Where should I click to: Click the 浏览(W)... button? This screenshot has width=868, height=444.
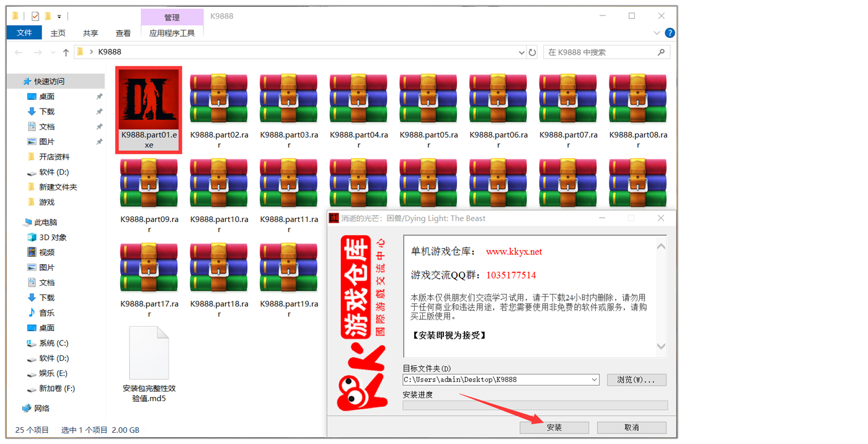(636, 380)
